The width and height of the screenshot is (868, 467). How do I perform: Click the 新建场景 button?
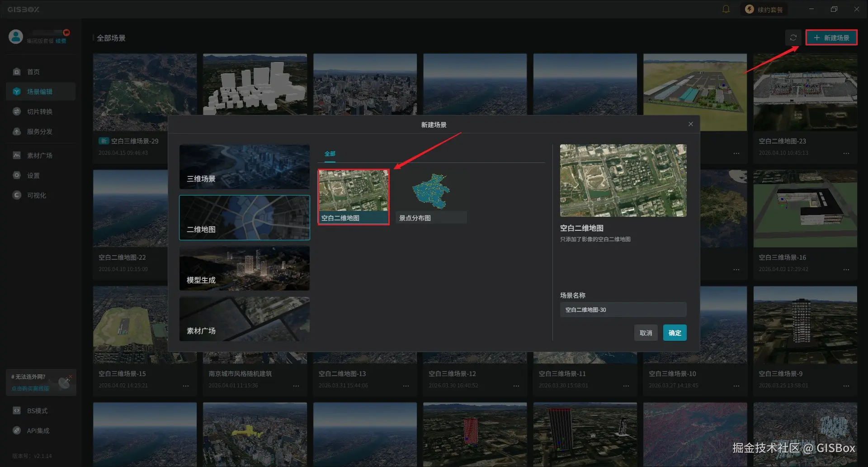tap(831, 38)
